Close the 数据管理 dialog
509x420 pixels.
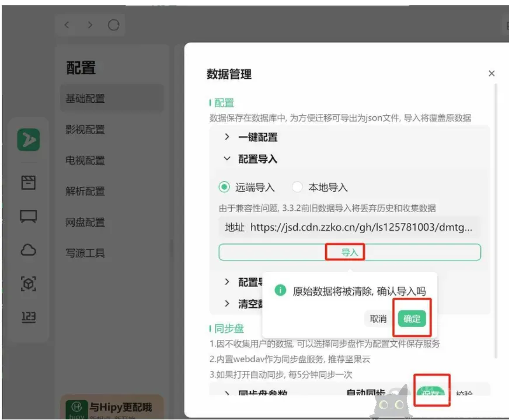pyautogui.click(x=491, y=74)
